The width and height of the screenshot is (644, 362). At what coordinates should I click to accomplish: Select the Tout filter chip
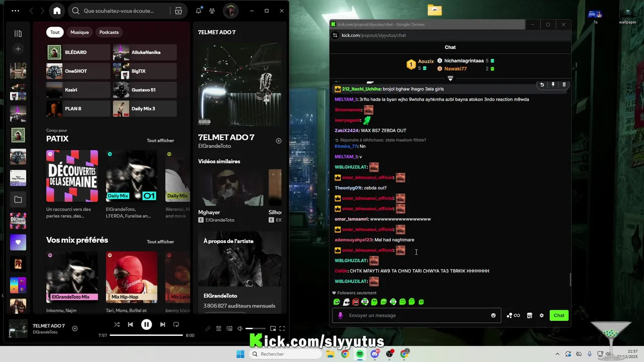(55, 32)
